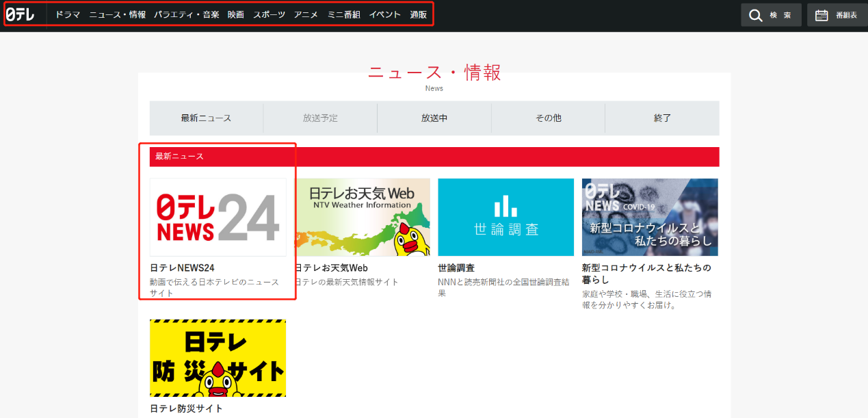The width and height of the screenshot is (868, 418).
Task: Switch to その他 tab
Action: [x=548, y=118]
